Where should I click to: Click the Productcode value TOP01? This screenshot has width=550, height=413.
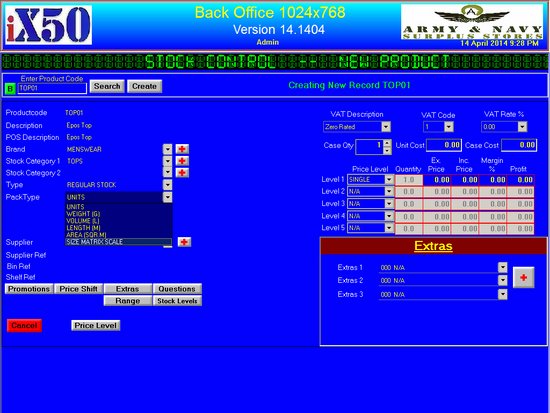click(x=74, y=113)
